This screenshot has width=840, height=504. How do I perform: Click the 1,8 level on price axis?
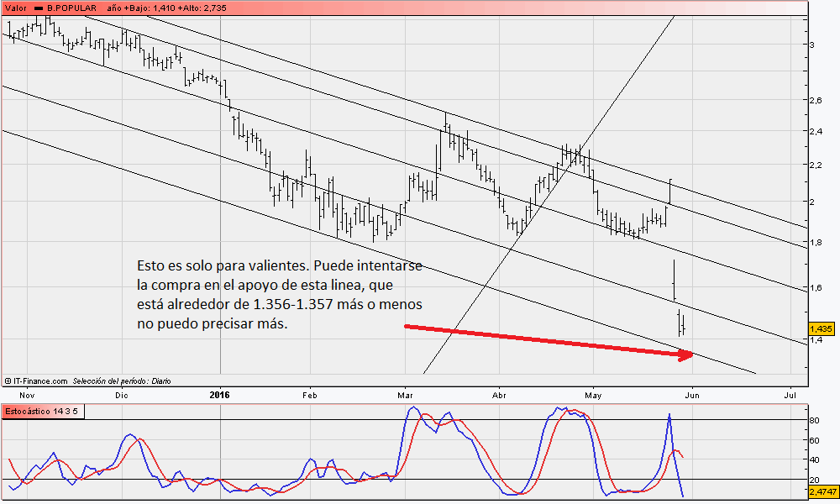pos(816,243)
